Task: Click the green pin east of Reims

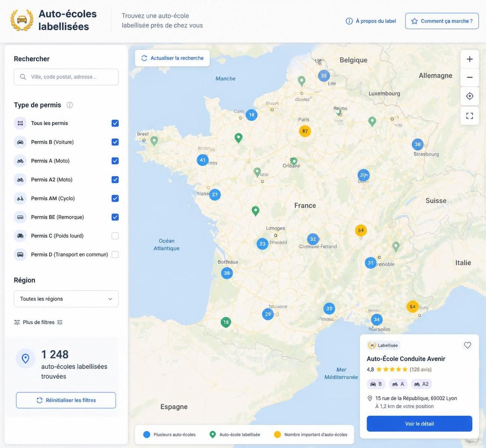Action: tap(372, 121)
